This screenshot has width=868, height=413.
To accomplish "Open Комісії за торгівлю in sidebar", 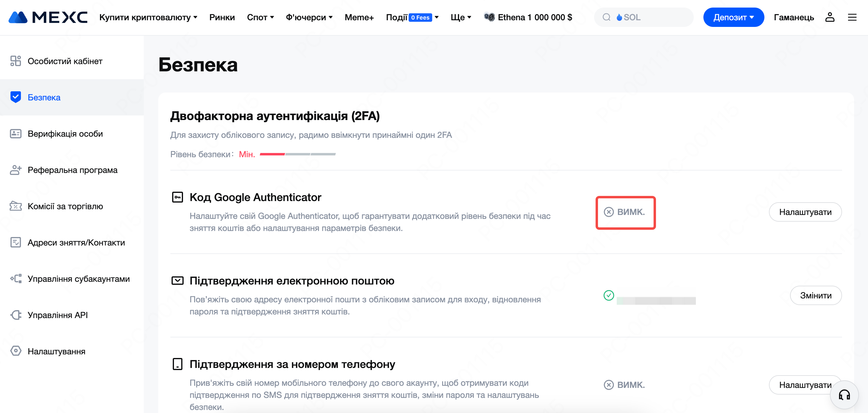I will (x=72, y=206).
